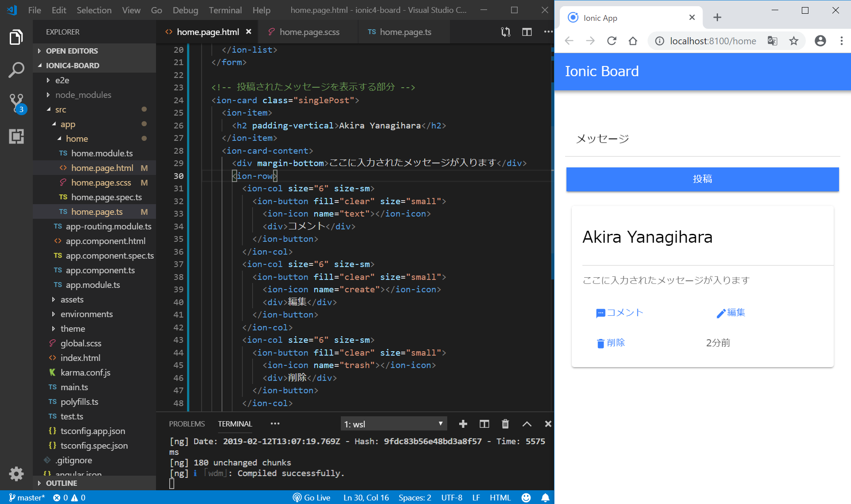Toggle maximize terminal panel chevron
This screenshot has width=851, height=504.
coord(527,424)
